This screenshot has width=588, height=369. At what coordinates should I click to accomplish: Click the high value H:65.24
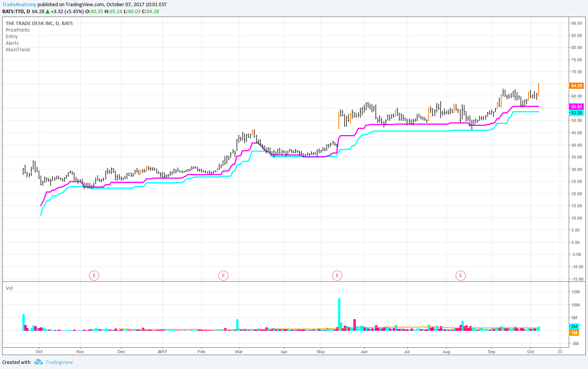[113, 12]
